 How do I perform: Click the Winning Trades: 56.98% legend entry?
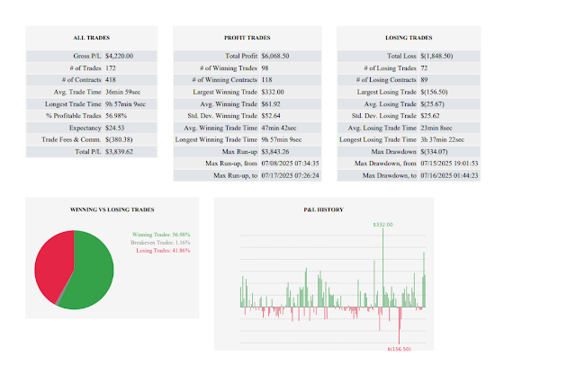(x=161, y=235)
